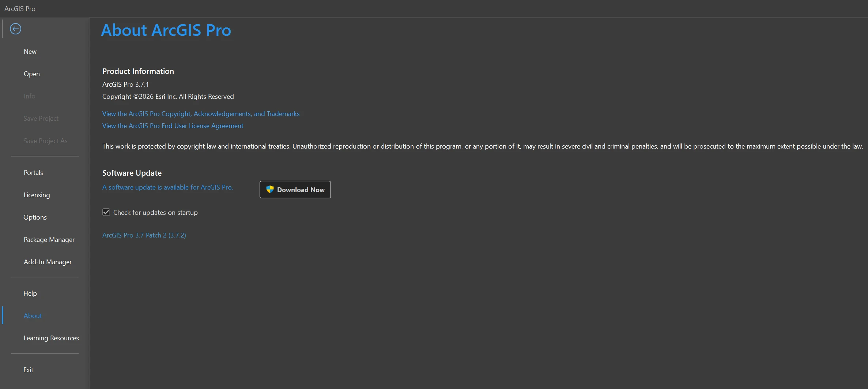Screen dimensions: 868x389
Task: Select Help in the sidebar
Action: [30, 293]
